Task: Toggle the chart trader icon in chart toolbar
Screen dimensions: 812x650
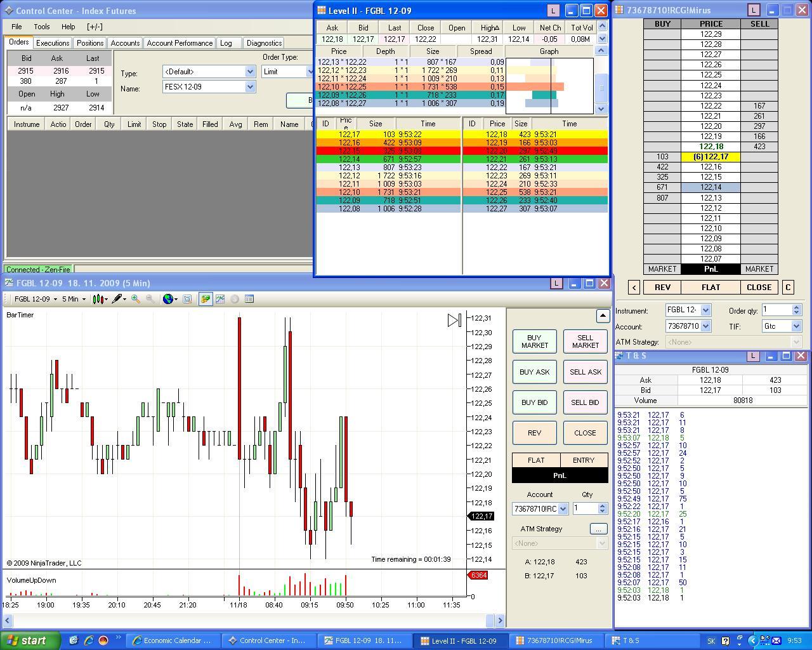Action: point(206,299)
